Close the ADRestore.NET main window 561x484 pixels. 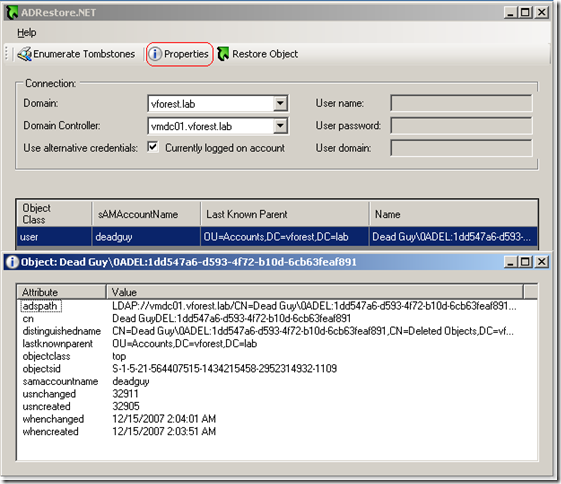(542, 13)
